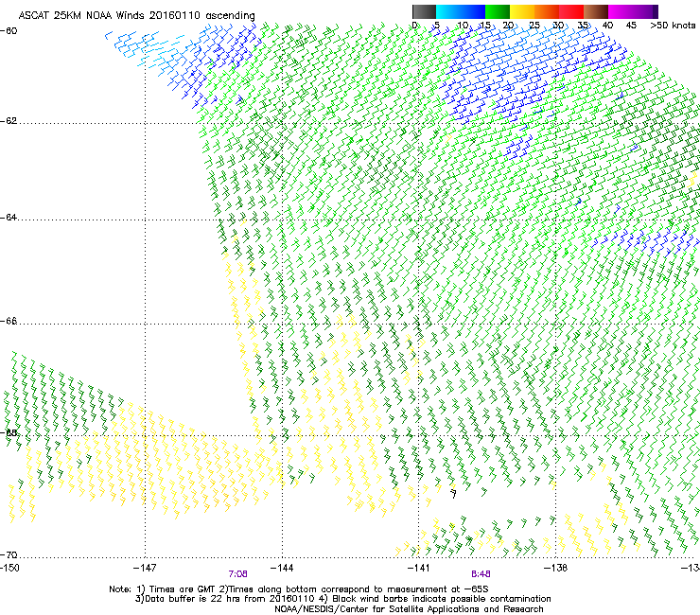The height and width of the screenshot is (615, 700).
Task: Click the green 15-20 knots legend segment
Action: pos(498,11)
